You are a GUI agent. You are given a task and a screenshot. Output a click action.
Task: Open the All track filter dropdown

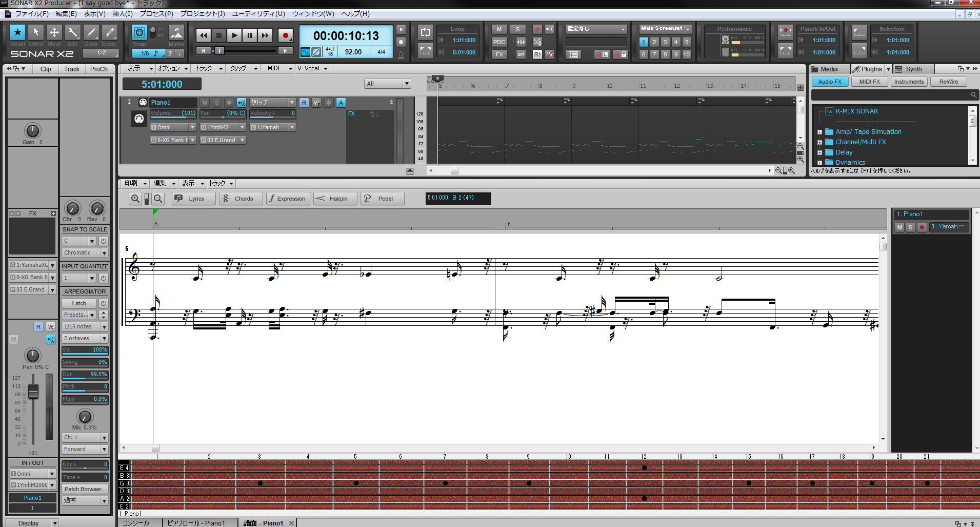(388, 84)
